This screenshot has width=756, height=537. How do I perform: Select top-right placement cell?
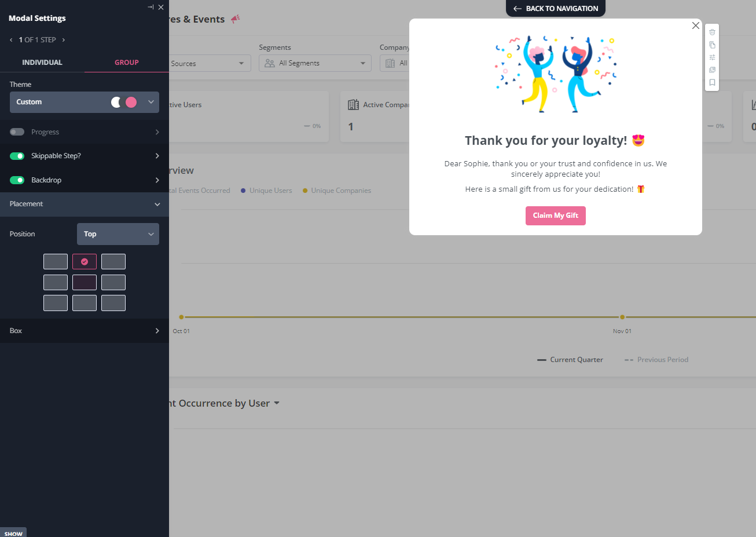point(113,261)
